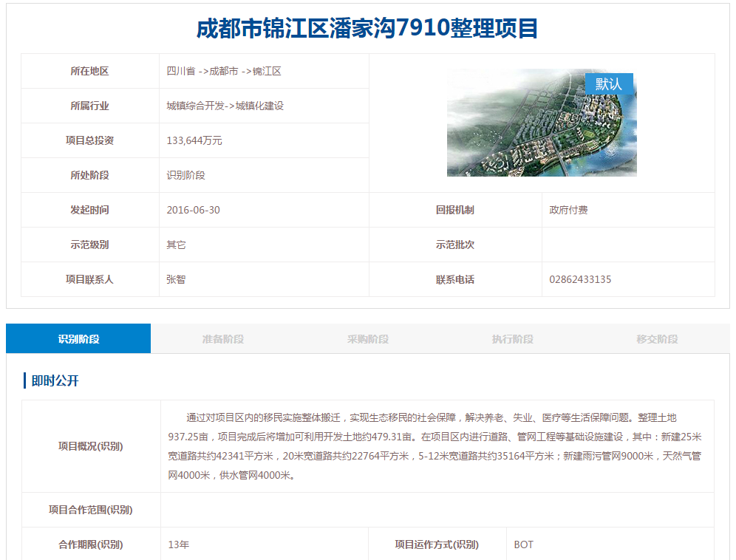736x560 pixels.
Task: Click industry value 城镇综合开发->城镇化建设
Action: pos(225,106)
